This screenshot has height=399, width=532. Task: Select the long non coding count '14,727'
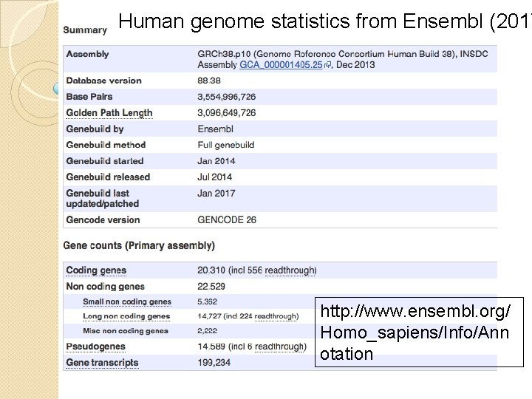click(209, 316)
